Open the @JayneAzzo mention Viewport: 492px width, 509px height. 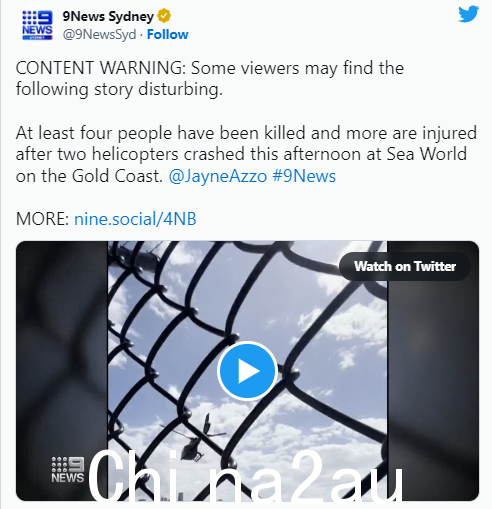(x=218, y=176)
